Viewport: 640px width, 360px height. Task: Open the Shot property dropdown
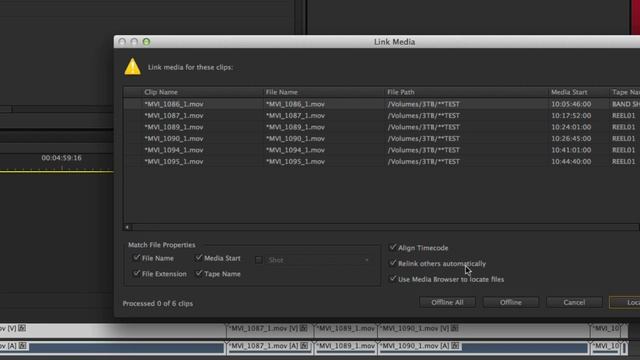tap(318, 260)
